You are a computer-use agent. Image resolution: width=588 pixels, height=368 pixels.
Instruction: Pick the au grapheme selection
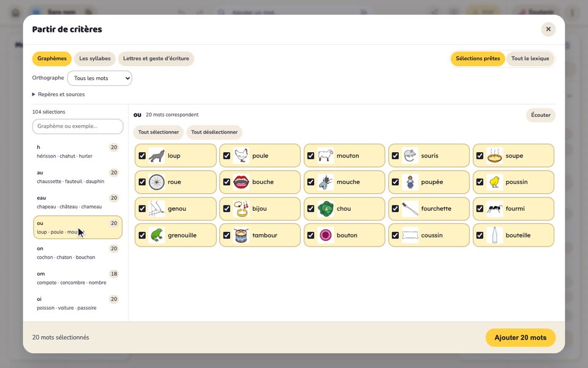tap(78, 177)
